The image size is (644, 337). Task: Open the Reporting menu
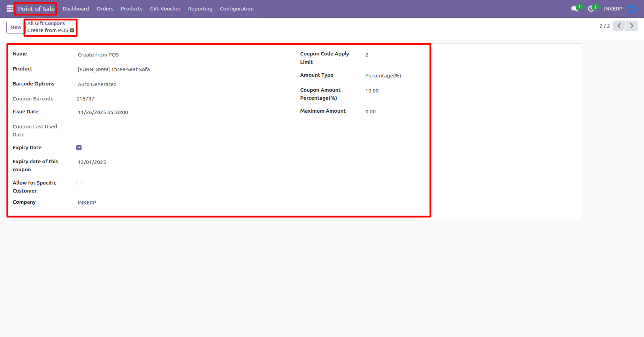200,9
